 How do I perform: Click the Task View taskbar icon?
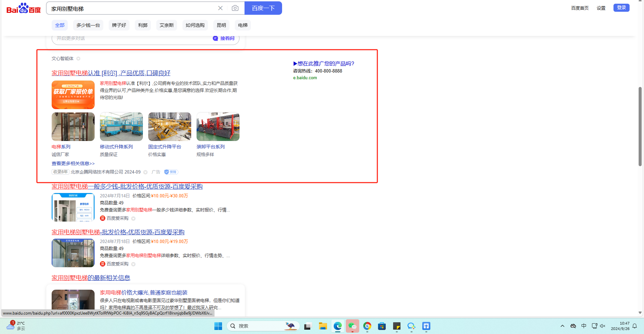click(x=308, y=326)
